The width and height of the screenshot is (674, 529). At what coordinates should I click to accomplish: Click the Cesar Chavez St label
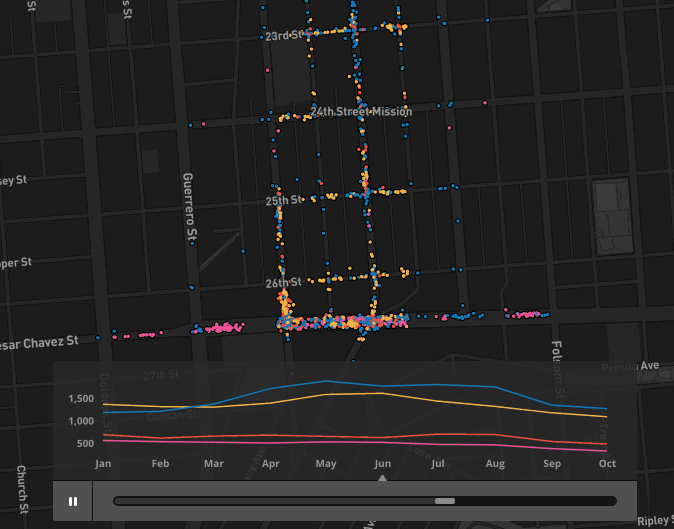click(39, 343)
